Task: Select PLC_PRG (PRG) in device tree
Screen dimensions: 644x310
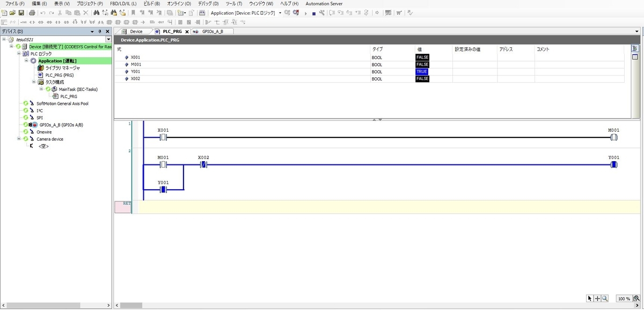Action: [60, 75]
